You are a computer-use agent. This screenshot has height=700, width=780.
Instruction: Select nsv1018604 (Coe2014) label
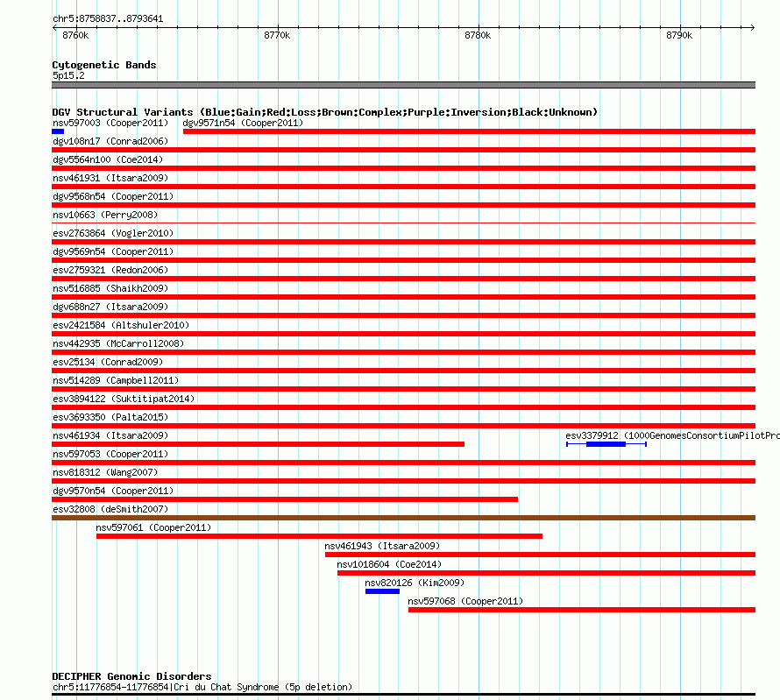click(x=389, y=564)
